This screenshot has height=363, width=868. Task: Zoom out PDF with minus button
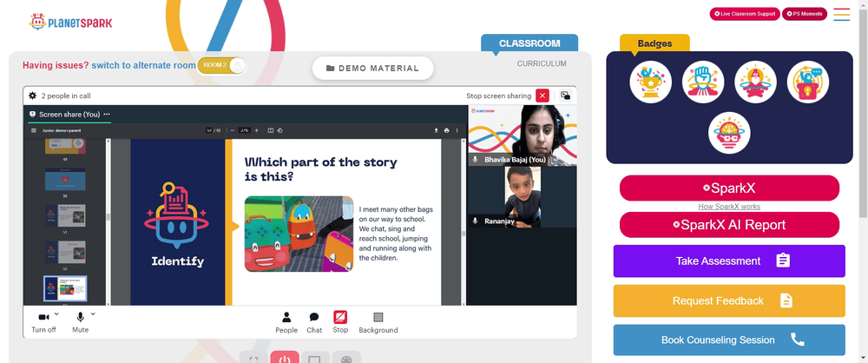click(x=232, y=130)
